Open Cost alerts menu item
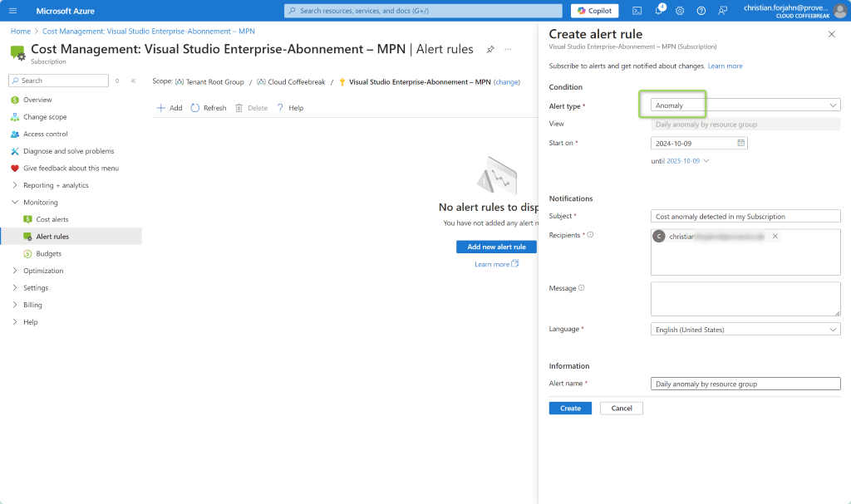The width and height of the screenshot is (851, 504). point(52,219)
